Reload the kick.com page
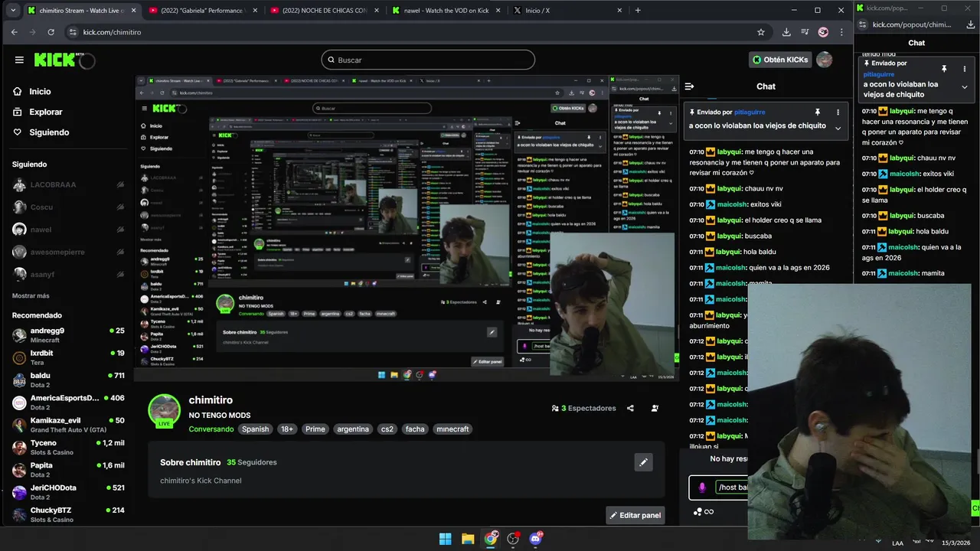 51,32
